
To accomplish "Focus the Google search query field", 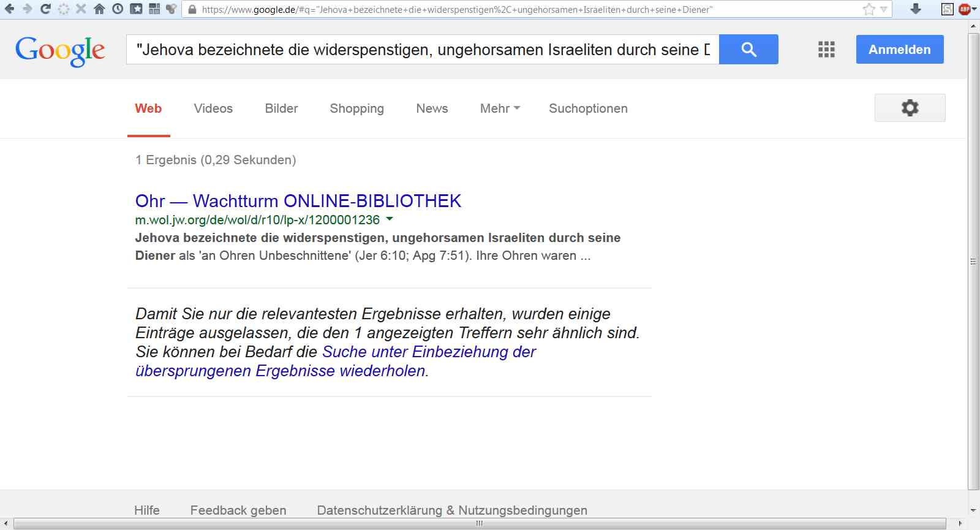I will tap(423, 50).
